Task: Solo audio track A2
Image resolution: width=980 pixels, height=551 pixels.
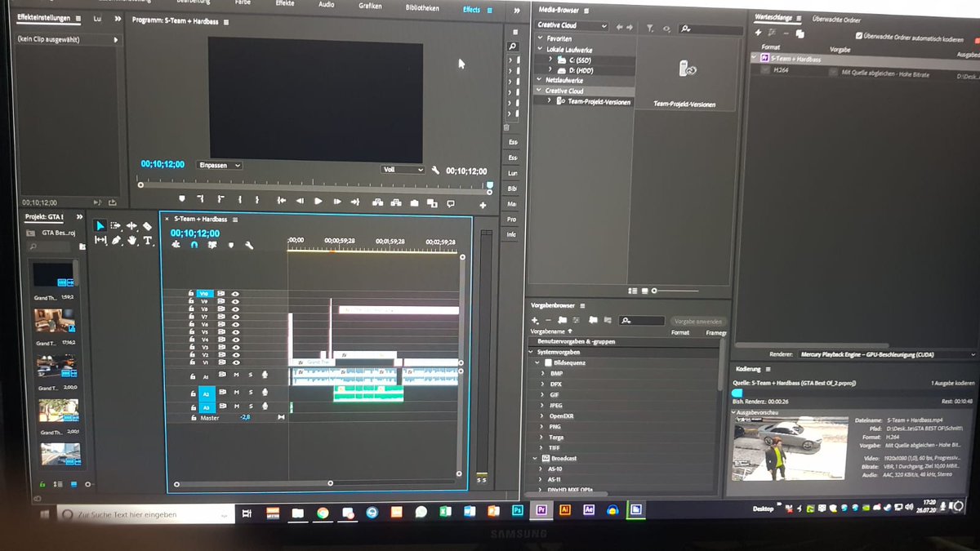Action: pyautogui.click(x=251, y=392)
